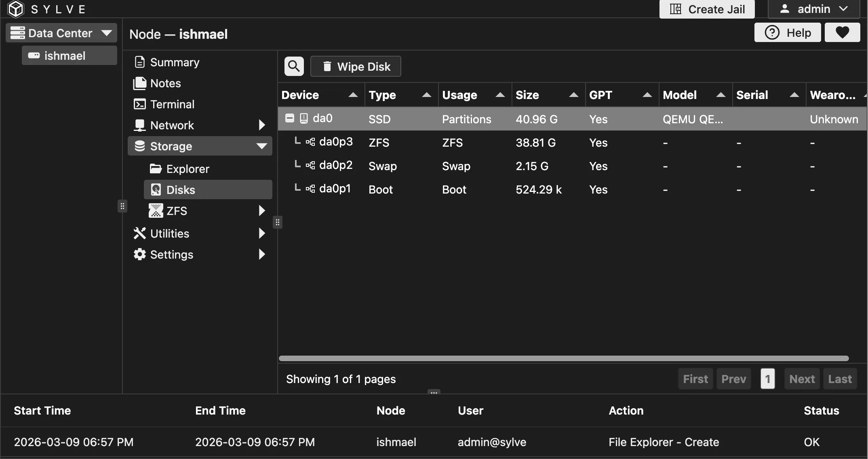Open the Storage menu entry
The image size is (868, 459).
(x=171, y=146)
